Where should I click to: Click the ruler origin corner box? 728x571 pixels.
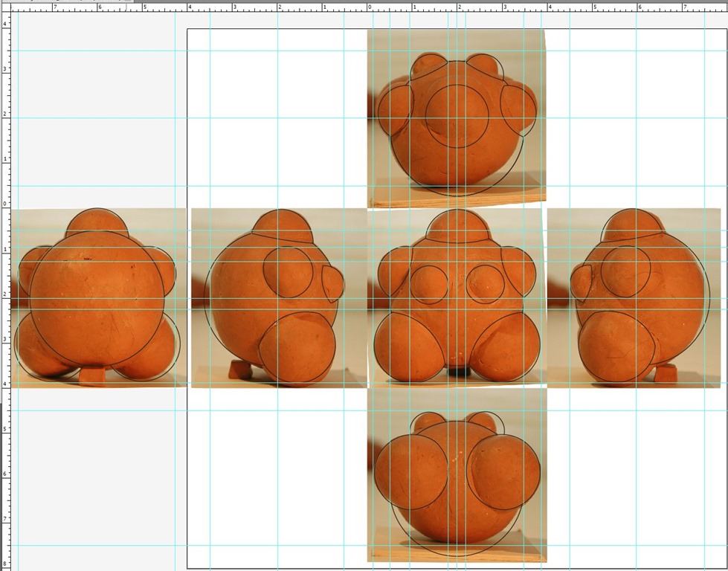click(4, 7)
